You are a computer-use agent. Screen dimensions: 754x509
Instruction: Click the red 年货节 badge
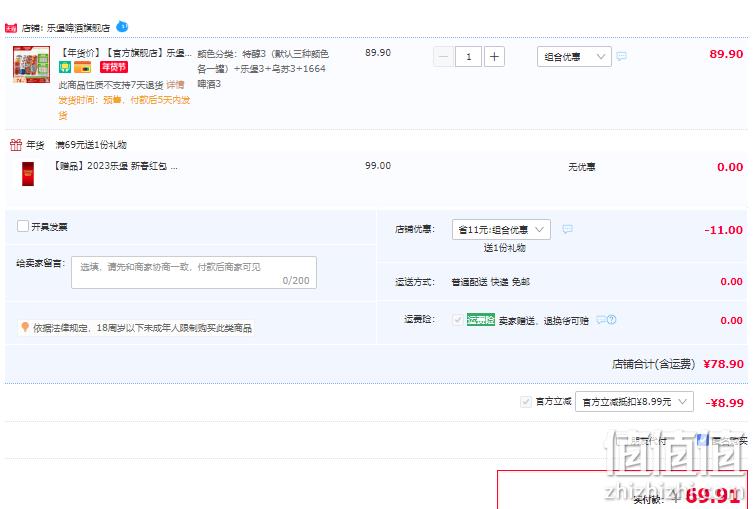113,67
